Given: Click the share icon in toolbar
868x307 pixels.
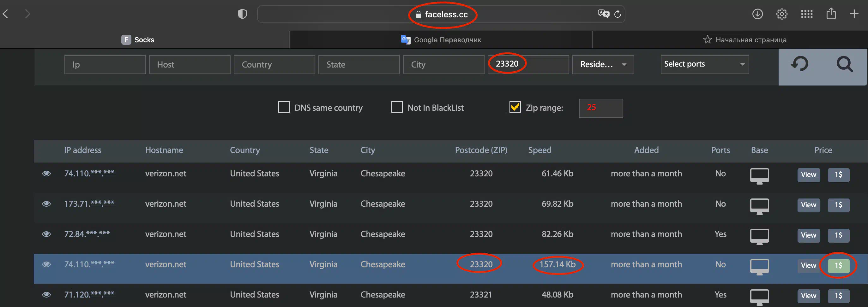Looking at the screenshot, I should coord(831,14).
